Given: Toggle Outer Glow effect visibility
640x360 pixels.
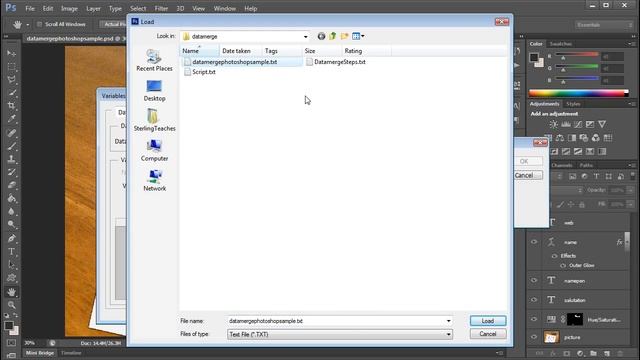Looking at the screenshot, I should click(x=563, y=266).
